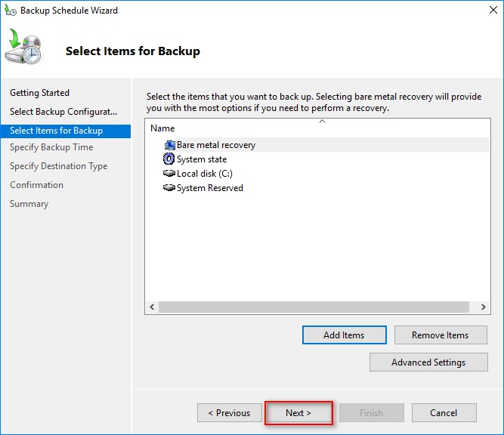Select the 'Local disk (C:)' row text
This screenshot has height=435, width=504.
click(205, 174)
